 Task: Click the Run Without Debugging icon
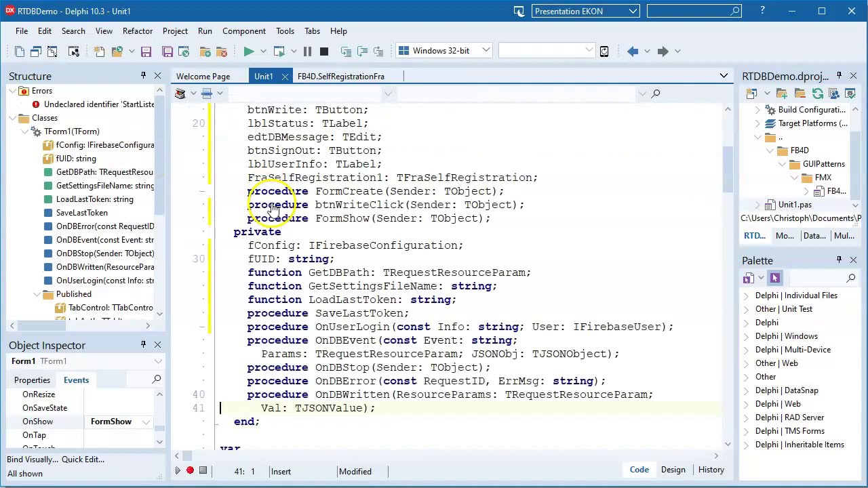click(279, 51)
